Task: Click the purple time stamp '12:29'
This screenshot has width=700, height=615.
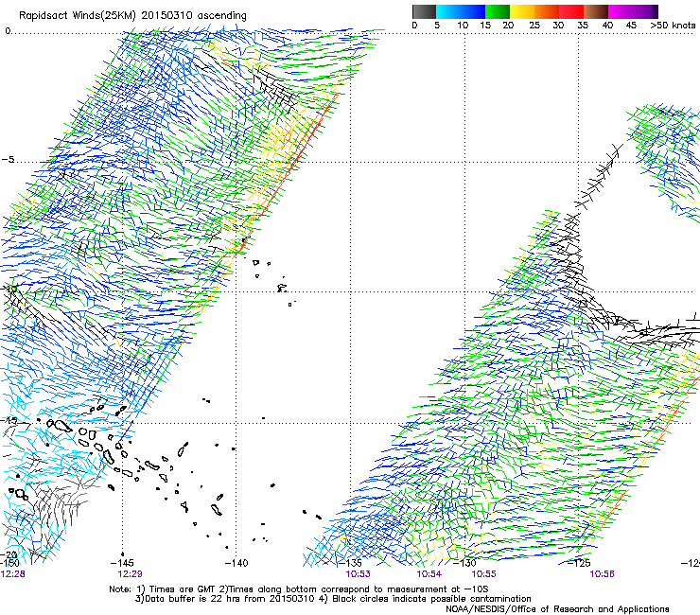Action: point(130,574)
